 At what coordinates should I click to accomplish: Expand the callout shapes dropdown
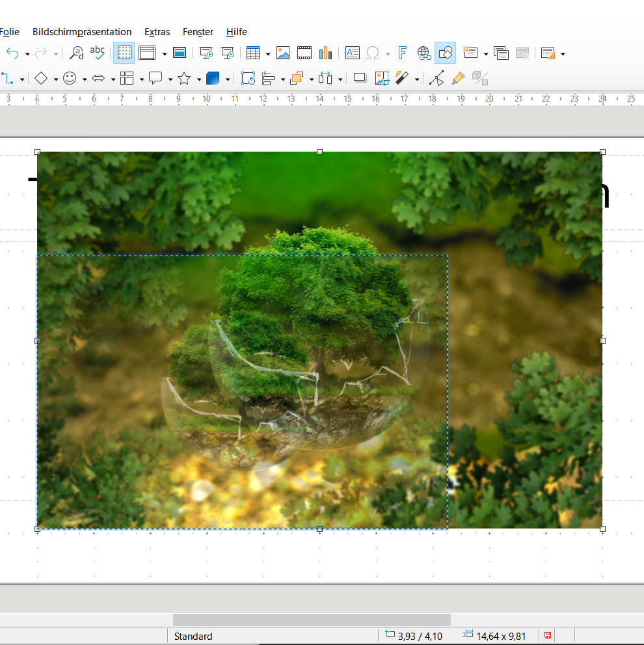(x=170, y=79)
